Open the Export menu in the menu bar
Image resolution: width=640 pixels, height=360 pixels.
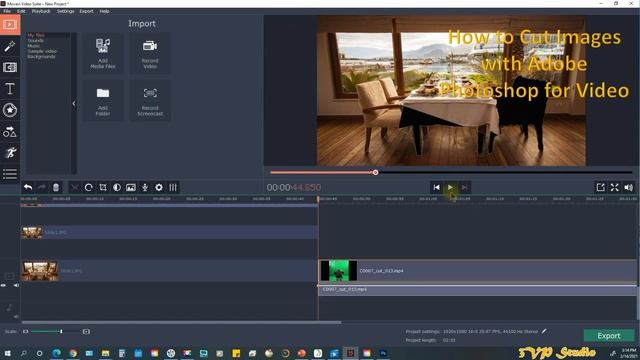[x=86, y=11]
